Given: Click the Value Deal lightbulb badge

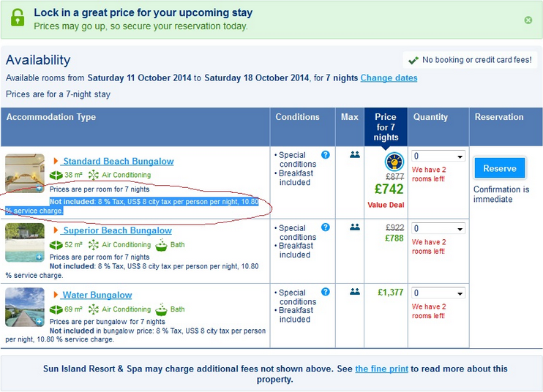Looking at the screenshot, I should click(x=394, y=162).
